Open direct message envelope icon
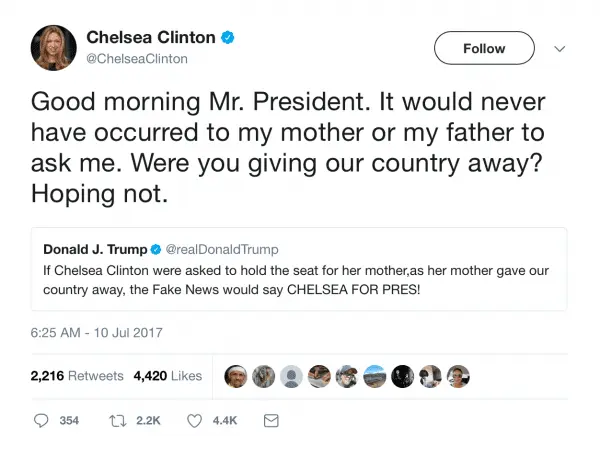 click(x=270, y=421)
